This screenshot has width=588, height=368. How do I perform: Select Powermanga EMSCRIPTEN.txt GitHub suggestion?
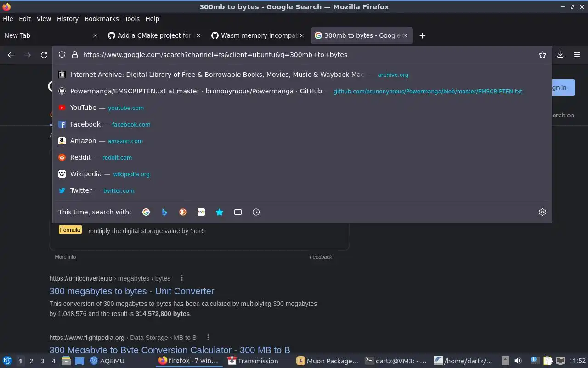302,91
